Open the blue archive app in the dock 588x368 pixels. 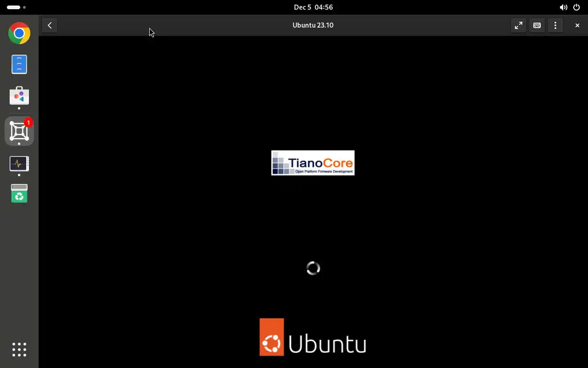(19, 64)
